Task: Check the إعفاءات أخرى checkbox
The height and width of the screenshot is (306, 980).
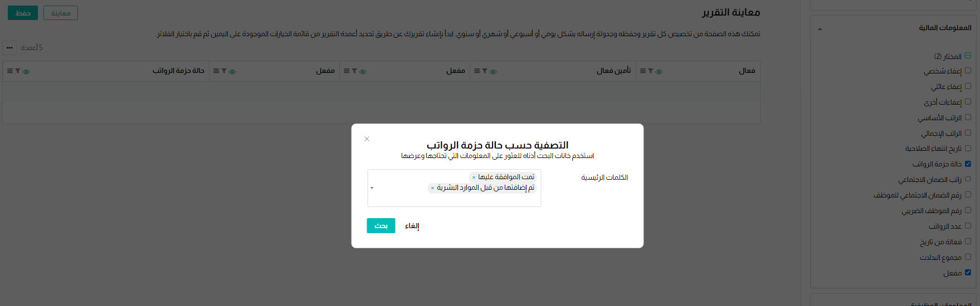Action: 968,102
